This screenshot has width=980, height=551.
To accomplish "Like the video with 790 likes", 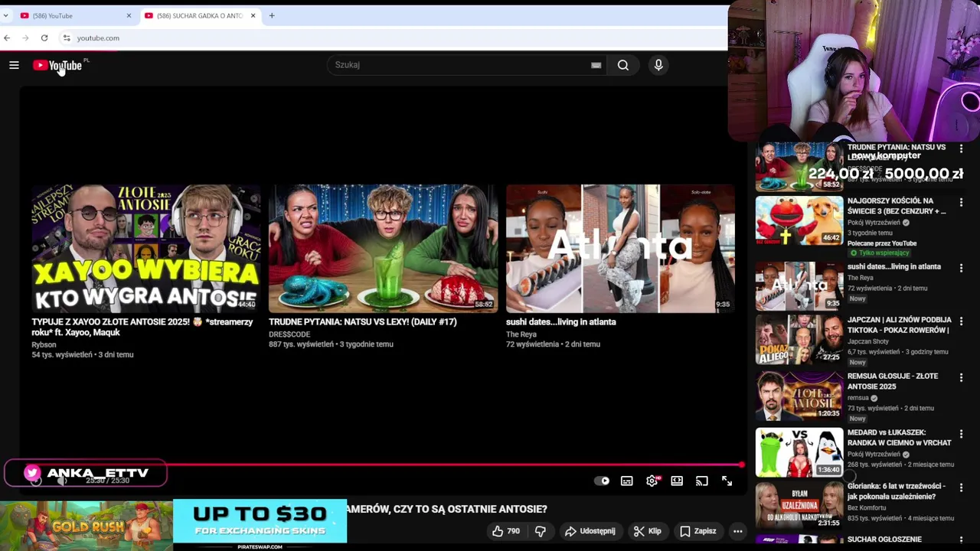I will [x=506, y=531].
